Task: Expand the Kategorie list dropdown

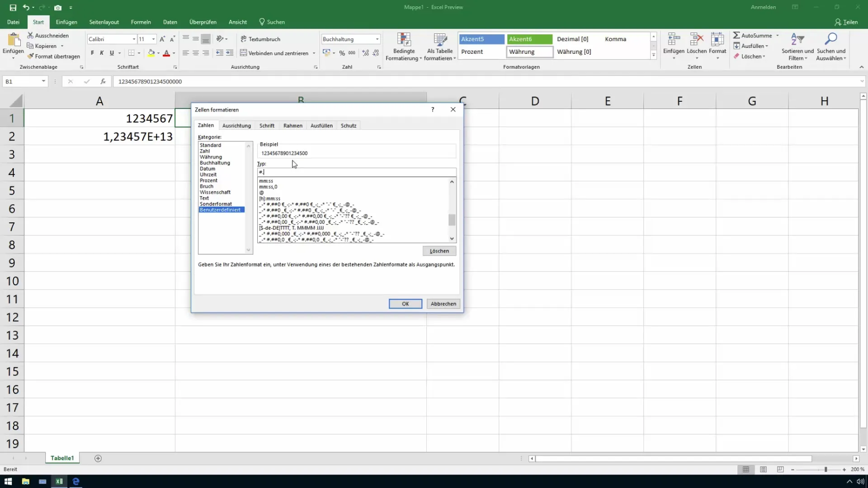Action: pyautogui.click(x=249, y=249)
